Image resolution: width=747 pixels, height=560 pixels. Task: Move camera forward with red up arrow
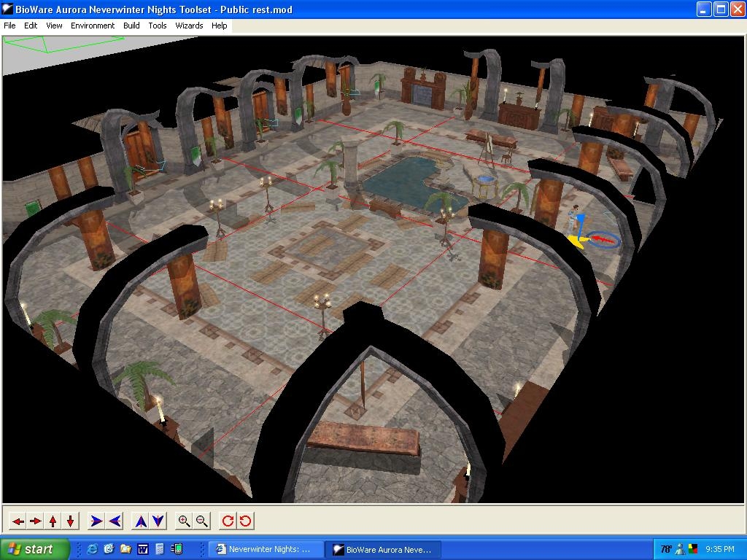[x=53, y=521]
